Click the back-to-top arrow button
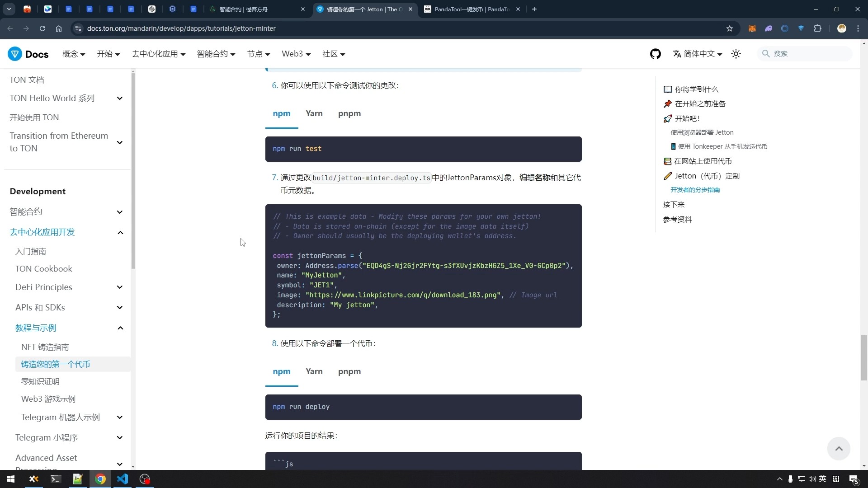868x488 pixels. pyautogui.click(x=839, y=449)
